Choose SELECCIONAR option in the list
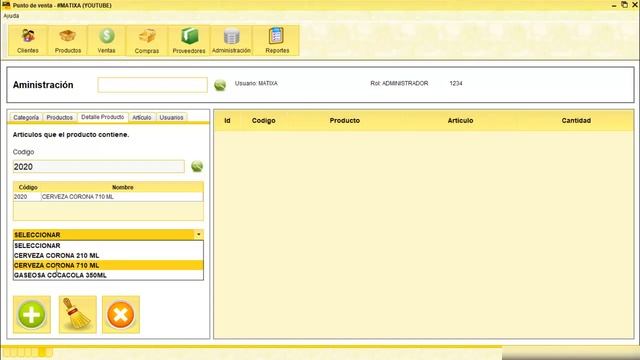 click(x=108, y=246)
